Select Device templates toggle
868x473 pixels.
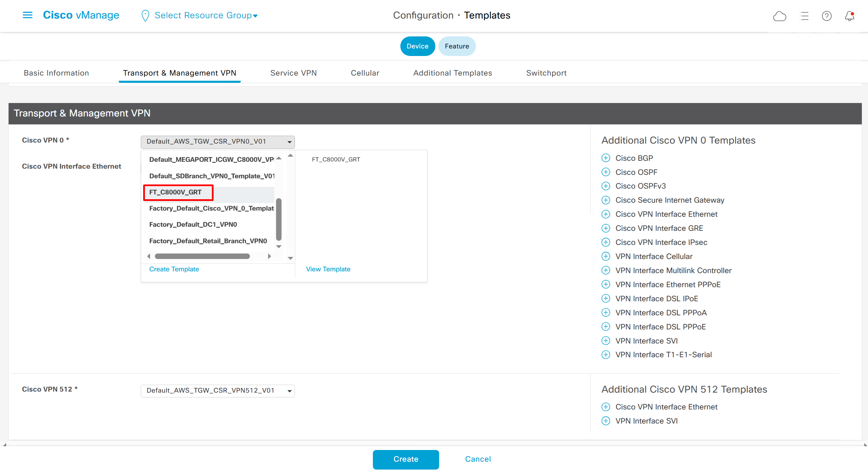tap(417, 46)
